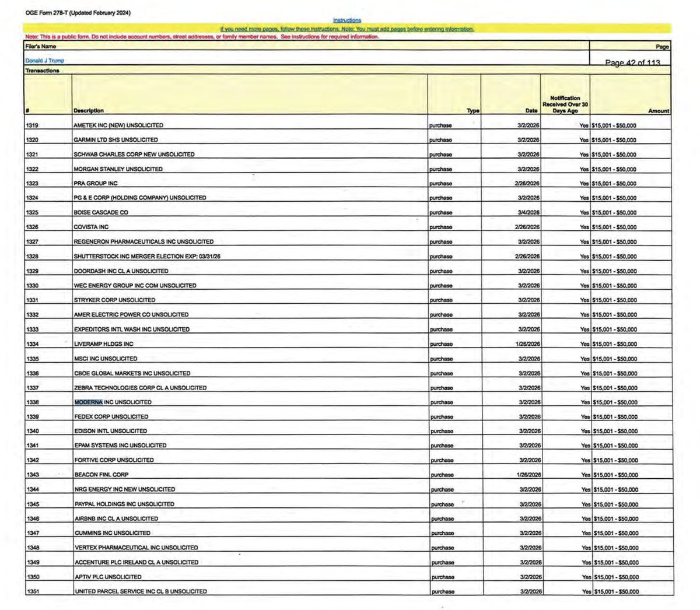Image resolution: width=700 pixels, height=610 pixels.
Task: Select STRYKER CORP UNSOLICITED description
Action: (x=114, y=300)
